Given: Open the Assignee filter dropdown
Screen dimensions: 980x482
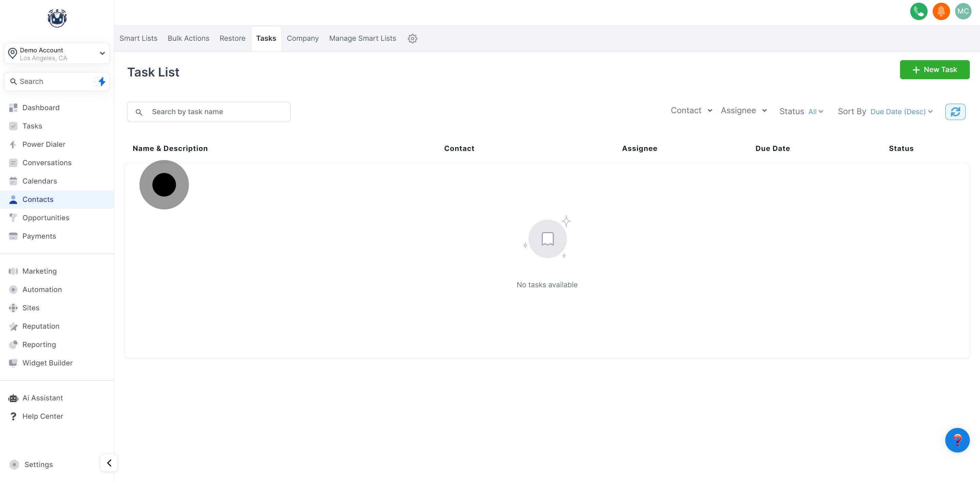Looking at the screenshot, I should click(743, 110).
